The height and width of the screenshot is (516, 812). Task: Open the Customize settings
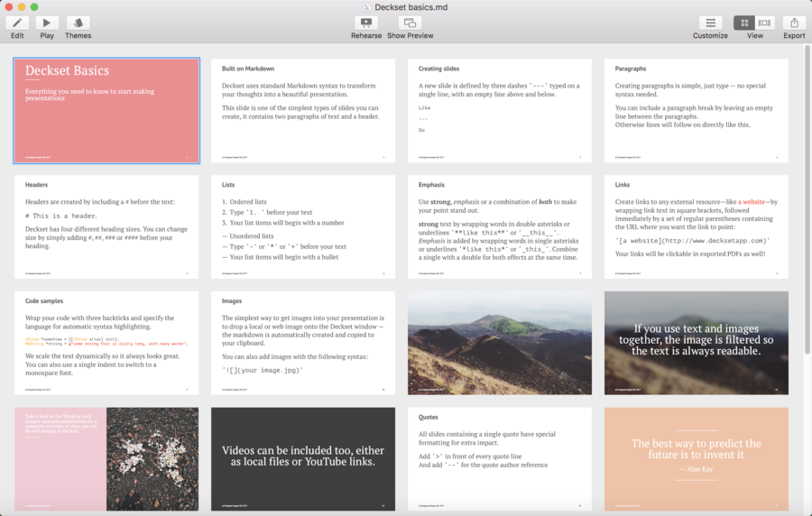(711, 23)
